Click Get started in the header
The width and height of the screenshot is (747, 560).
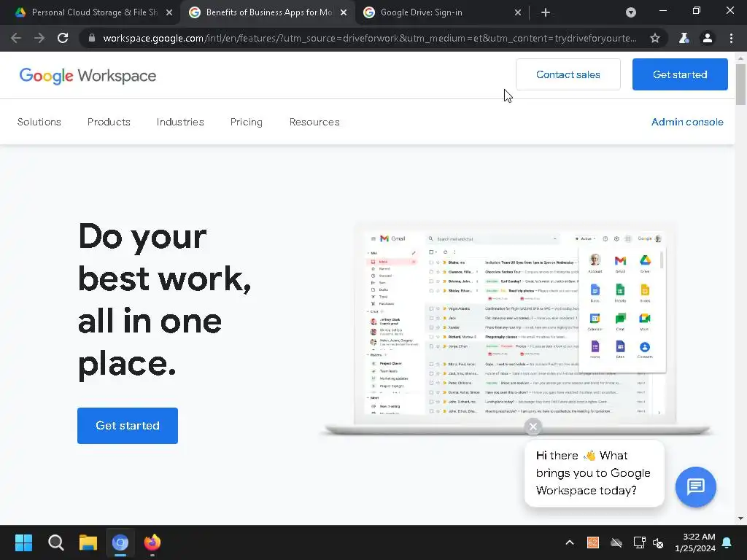click(x=680, y=74)
